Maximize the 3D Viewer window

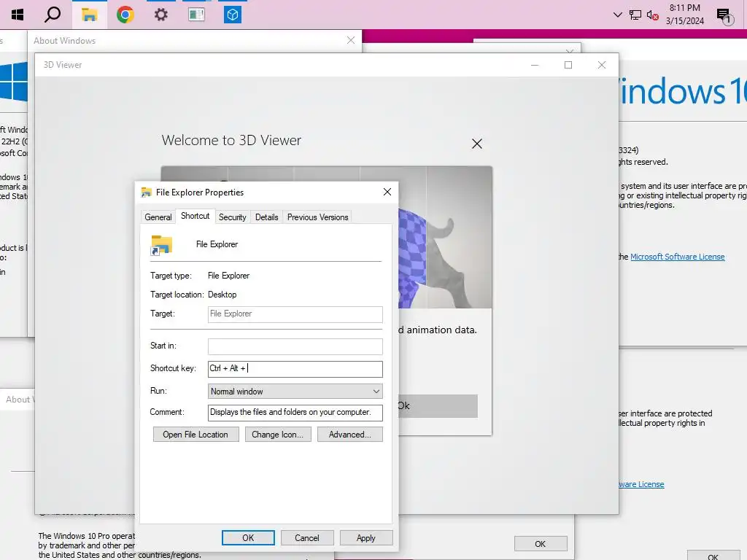pos(568,65)
